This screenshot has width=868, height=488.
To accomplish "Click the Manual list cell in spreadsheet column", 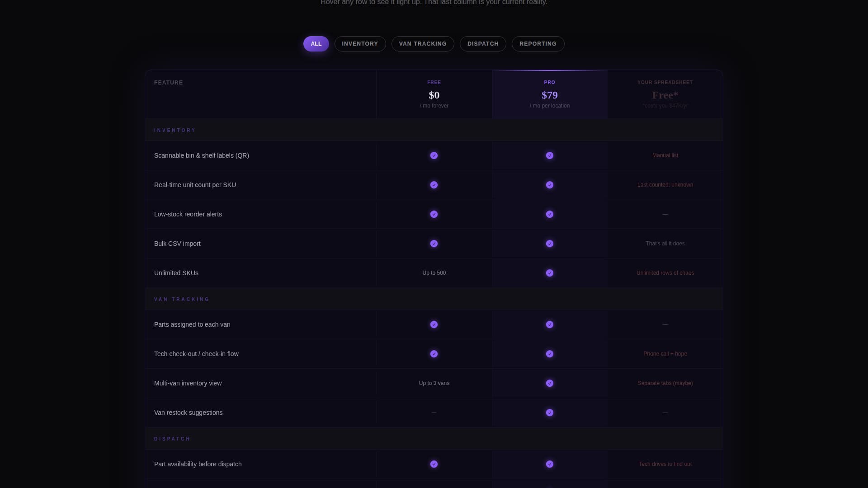I will pos(665,155).
